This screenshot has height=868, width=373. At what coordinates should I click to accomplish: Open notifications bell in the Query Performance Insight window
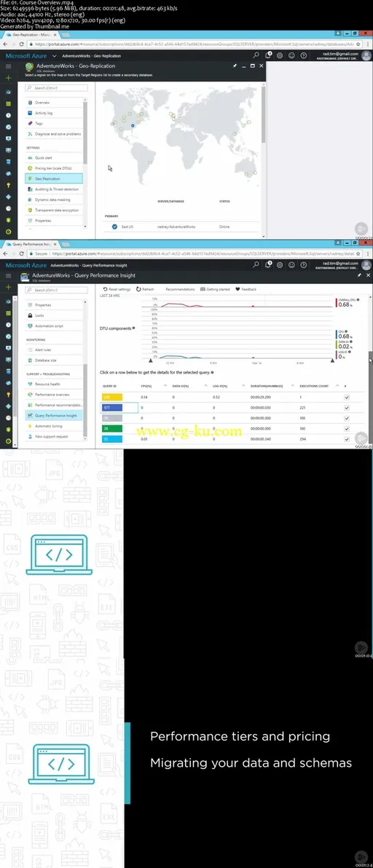267,264
